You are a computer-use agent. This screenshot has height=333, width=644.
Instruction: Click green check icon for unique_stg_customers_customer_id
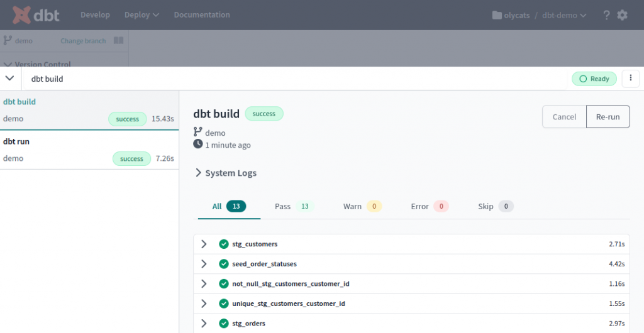224,303
